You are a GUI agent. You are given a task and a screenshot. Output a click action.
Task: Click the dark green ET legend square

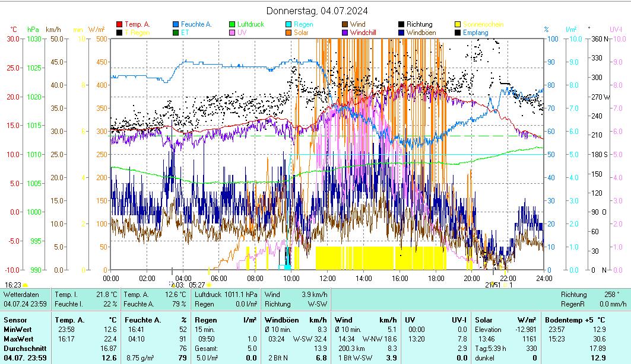pos(176,33)
